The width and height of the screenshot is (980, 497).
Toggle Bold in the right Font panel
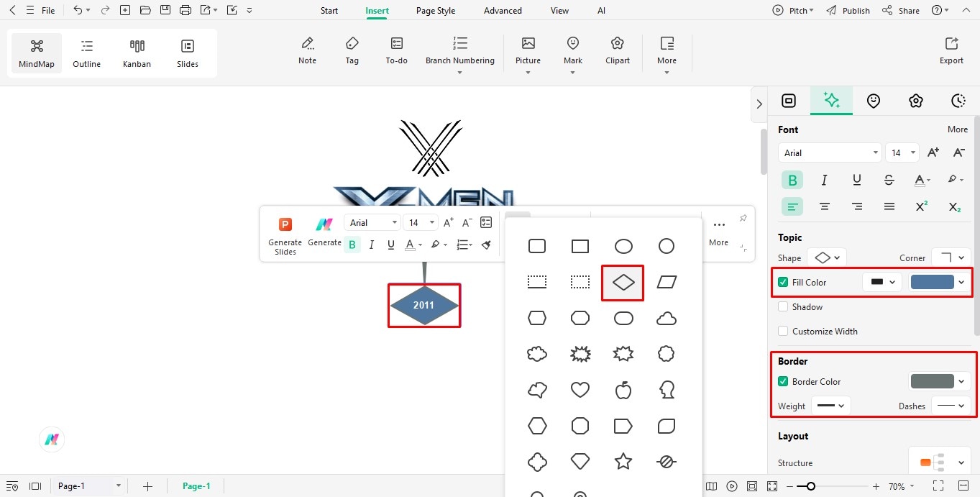point(792,180)
